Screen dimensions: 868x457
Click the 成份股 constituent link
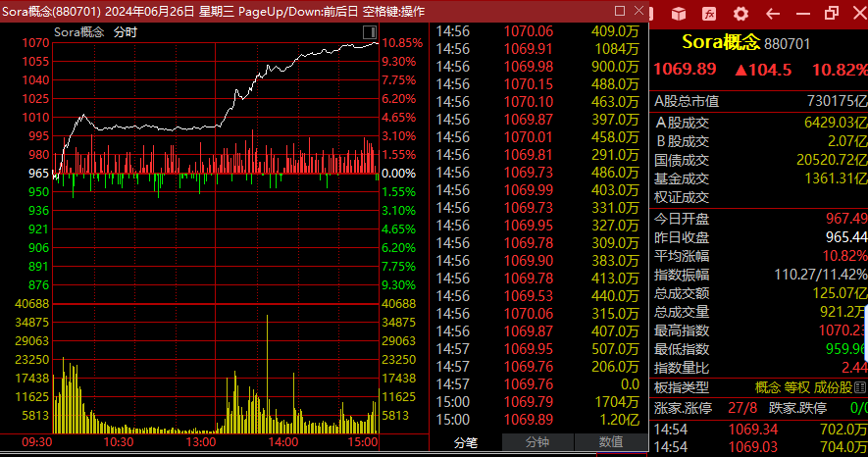pos(834,388)
